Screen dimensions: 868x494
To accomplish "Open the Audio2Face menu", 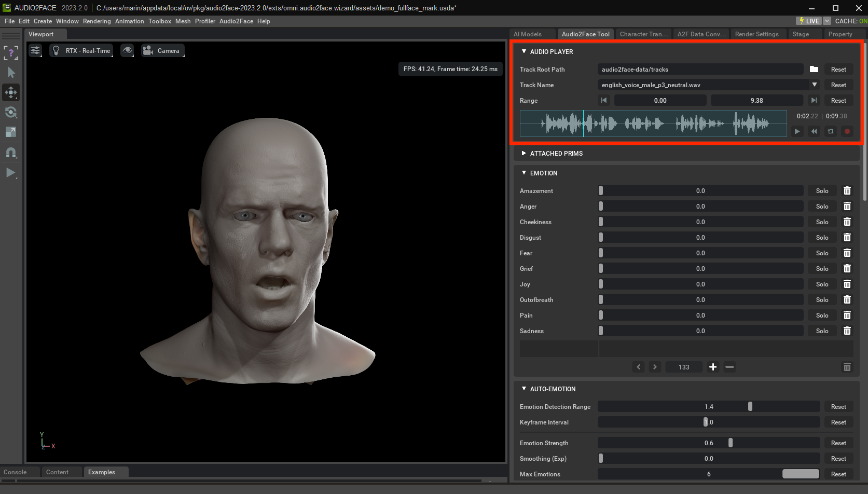I will click(x=236, y=21).
